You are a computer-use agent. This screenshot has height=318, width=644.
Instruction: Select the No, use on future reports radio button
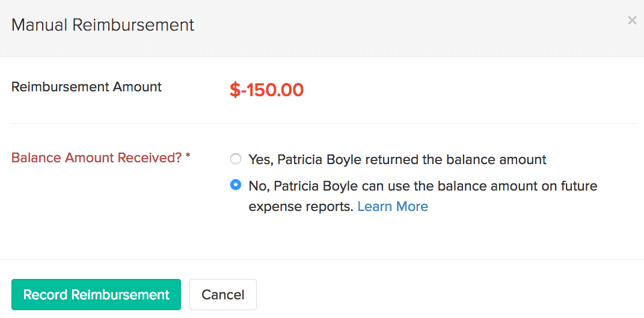click(x=236, y=185)
